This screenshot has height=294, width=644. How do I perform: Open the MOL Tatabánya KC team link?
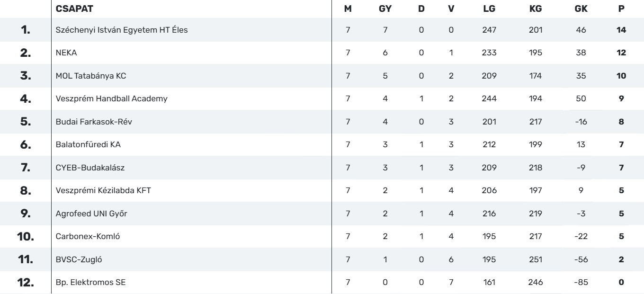point(91,76)
